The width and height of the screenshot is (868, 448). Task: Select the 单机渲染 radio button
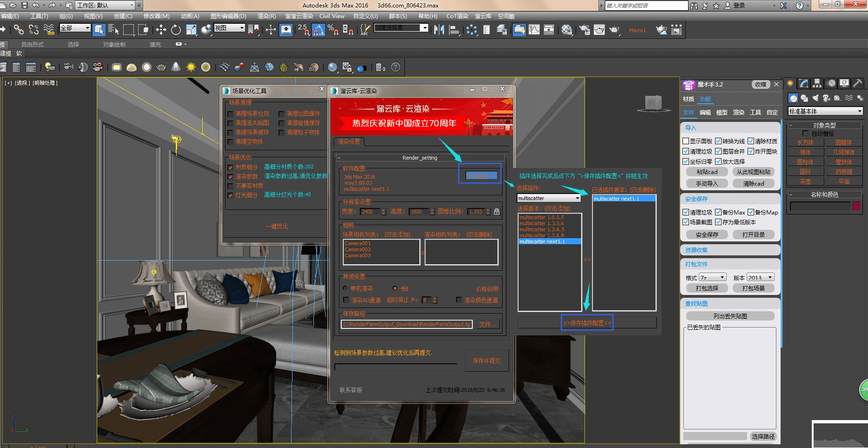345,288
